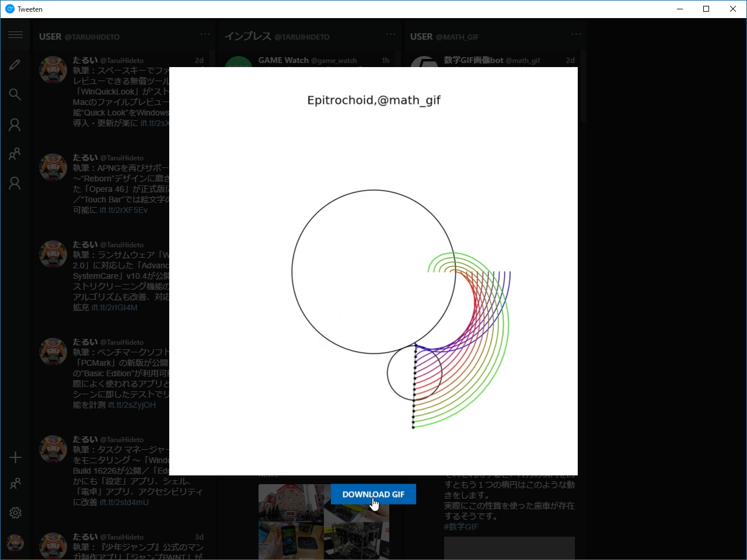
Task: Click the 2d timestamp on the WinQuickLook tweet
Action: 199,60
